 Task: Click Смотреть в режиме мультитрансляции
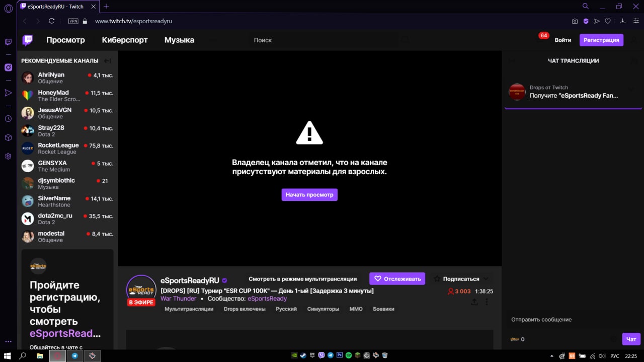point(303,279)
